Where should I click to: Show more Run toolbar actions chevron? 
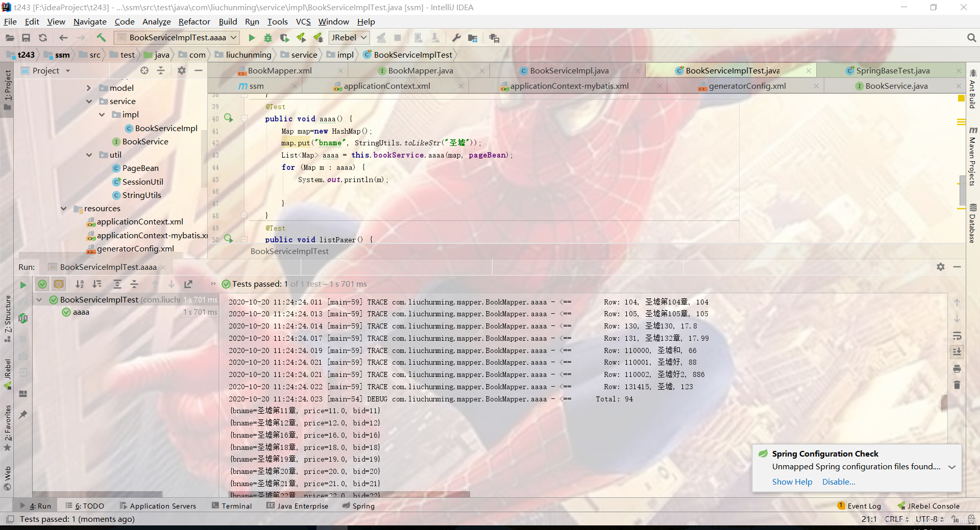point(213,284)
